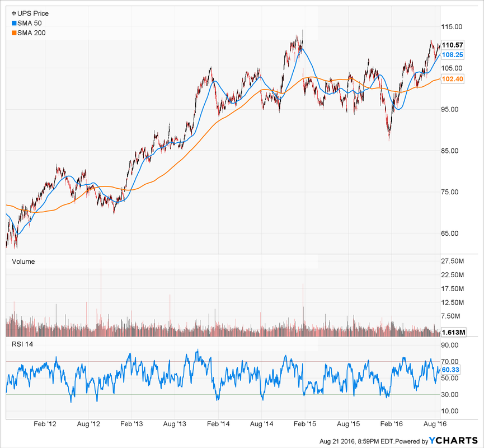Select the 102.40 SMA 200 value label
Screen dimensions: 484x448
click(x=452, y=80)
